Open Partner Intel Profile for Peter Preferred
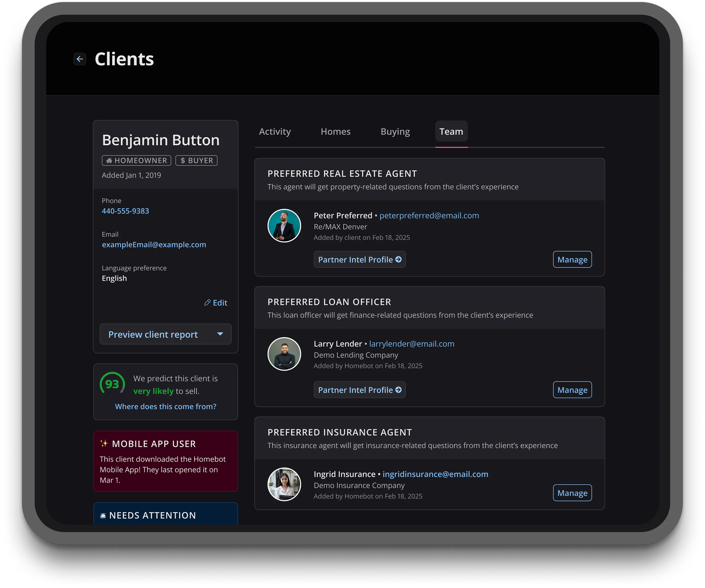Viewport: 705px width, 588px height. [x=360, y=260]
